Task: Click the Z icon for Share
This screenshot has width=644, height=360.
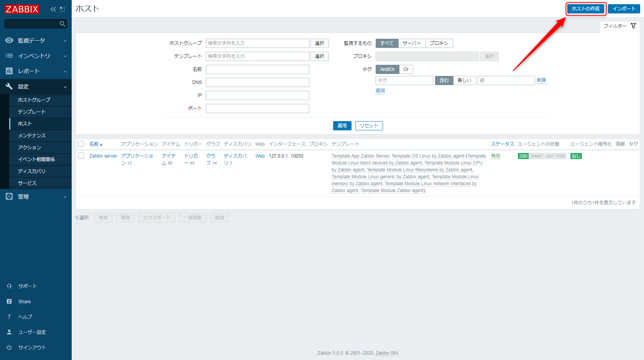Action: click(9, 301)
